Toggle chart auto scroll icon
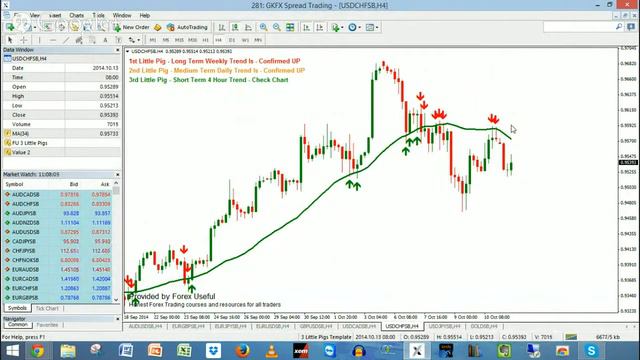 click(307, 27)
